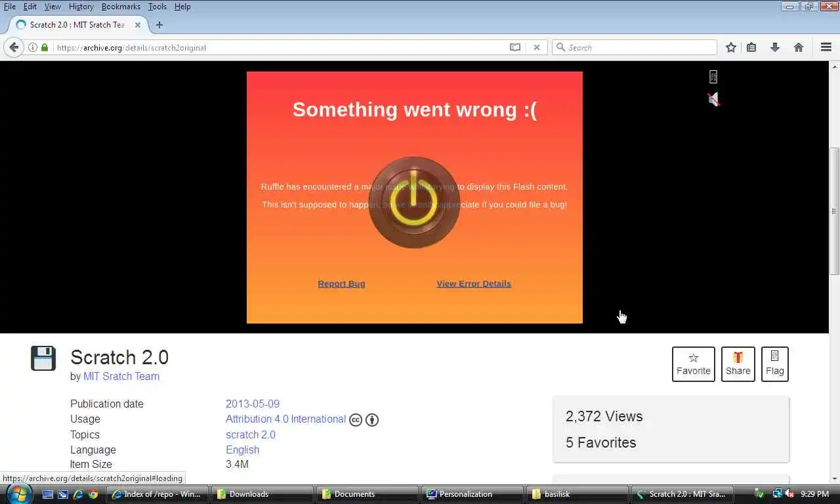Switch to basilisk taskbar window
840x504 pixels.
[x=578, y=494]
